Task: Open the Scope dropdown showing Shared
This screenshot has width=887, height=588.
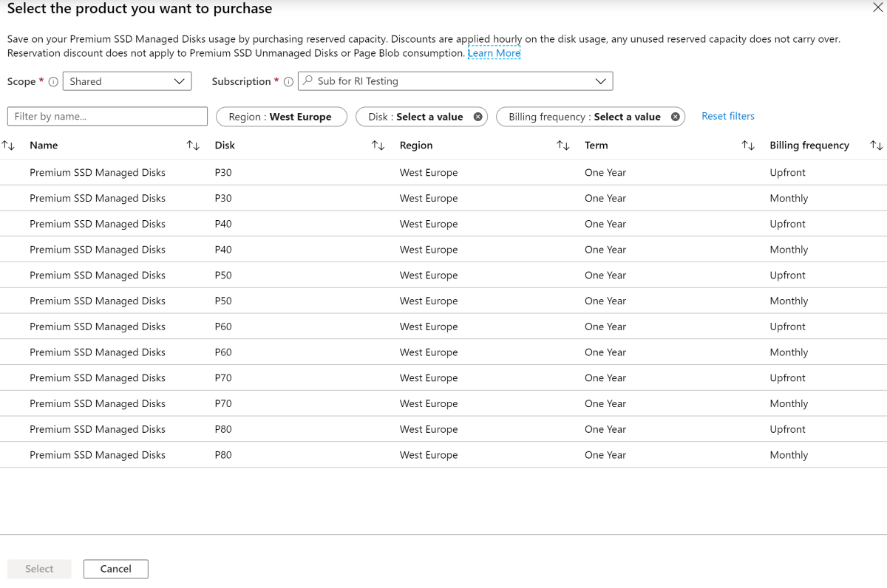Action: (126, 81)
